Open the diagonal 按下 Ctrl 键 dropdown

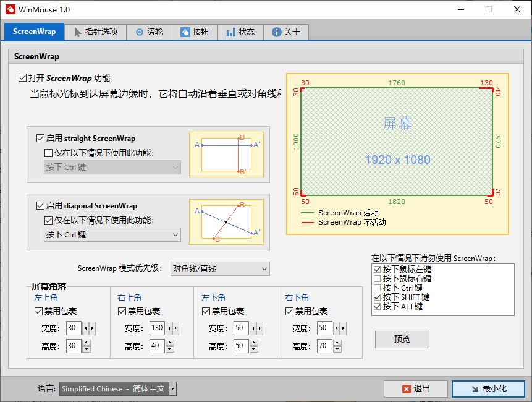(x=112, y=234)
